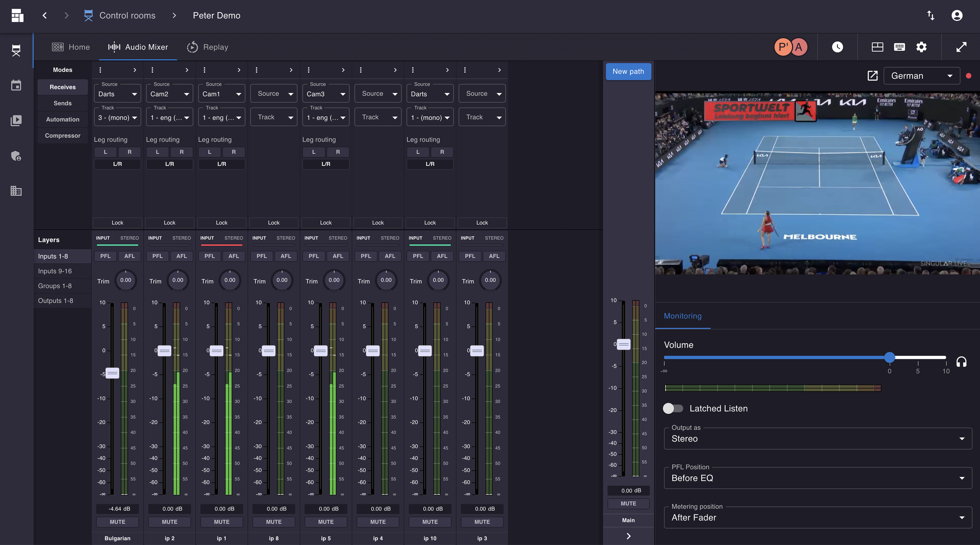Select the Groups 1-8 layer
The width and height of the screenshot is (980, 545).
(x=63, y=286)
